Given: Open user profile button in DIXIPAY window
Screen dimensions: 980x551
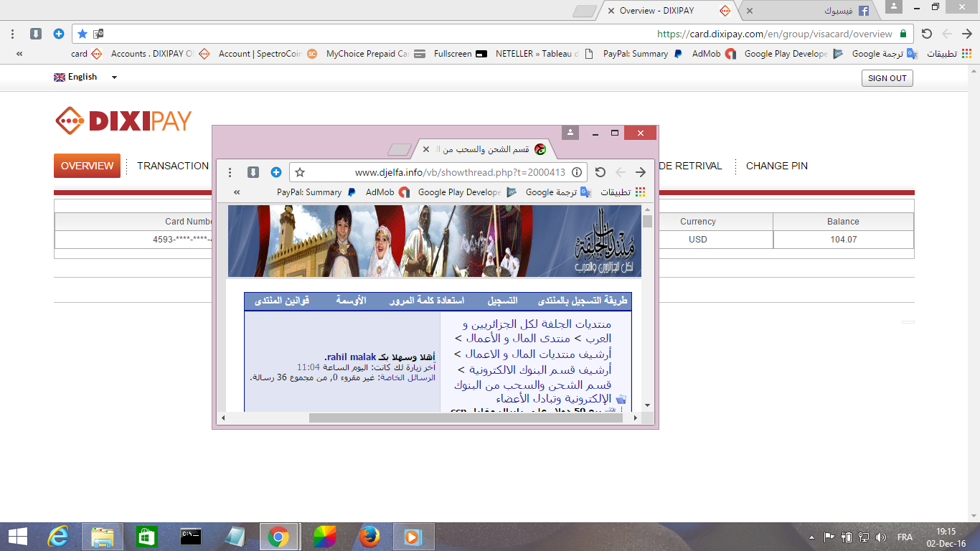Looking at the screenshot, I should click(x=894, y=6).
